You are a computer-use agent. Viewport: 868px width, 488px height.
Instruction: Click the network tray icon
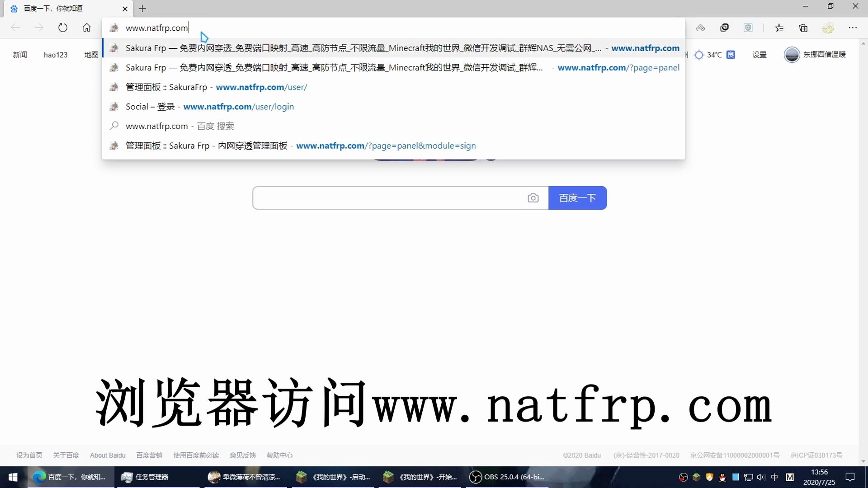(749, 477)
